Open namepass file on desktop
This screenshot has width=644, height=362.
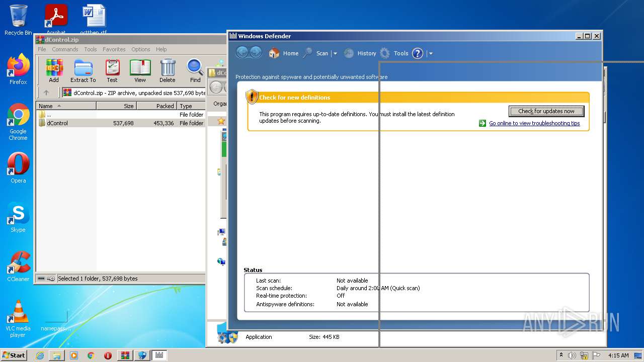[x=56, y=321]
